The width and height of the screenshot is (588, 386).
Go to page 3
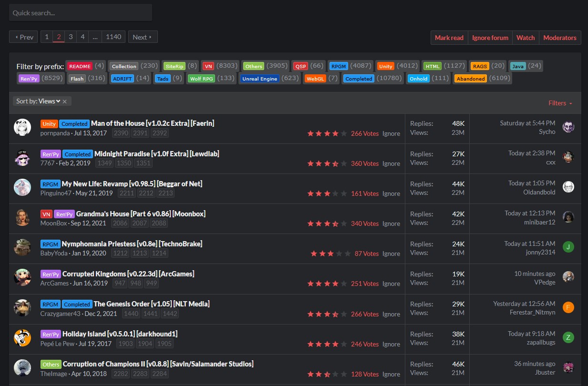point(71,37)
